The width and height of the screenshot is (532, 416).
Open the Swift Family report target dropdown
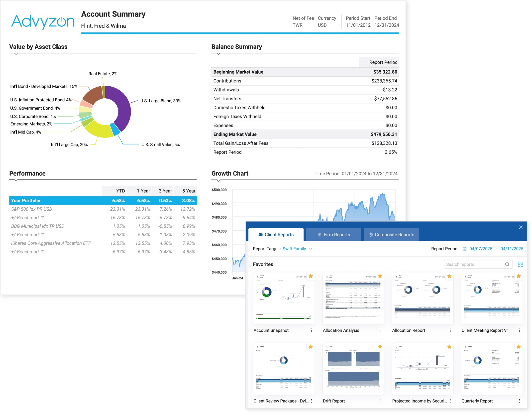pyautogui.click(x=297, y=249)
